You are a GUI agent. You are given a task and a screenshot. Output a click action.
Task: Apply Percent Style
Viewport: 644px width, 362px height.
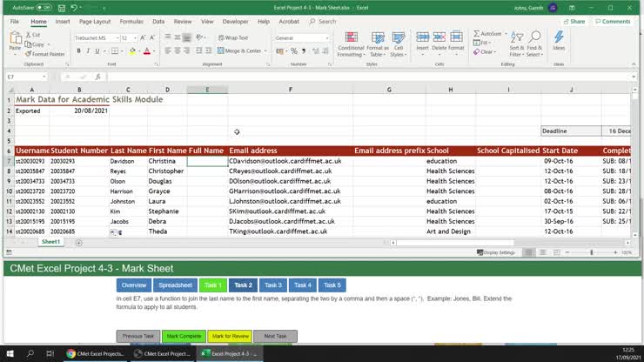pos(294,51)
